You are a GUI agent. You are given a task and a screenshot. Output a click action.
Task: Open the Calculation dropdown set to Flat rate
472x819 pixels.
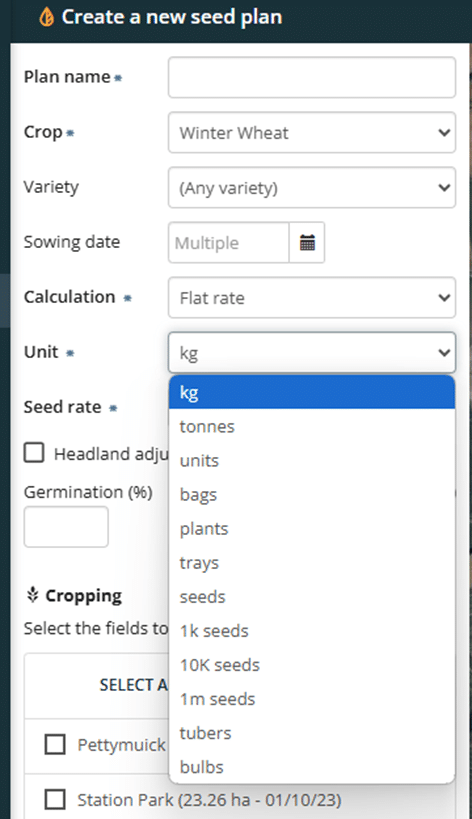coord(312,298)
